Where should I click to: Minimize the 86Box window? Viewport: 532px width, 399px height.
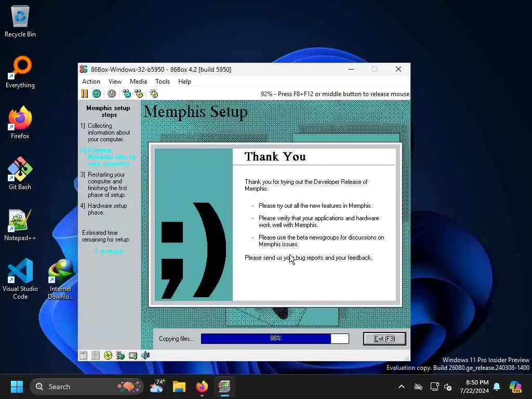coord(351,69)
